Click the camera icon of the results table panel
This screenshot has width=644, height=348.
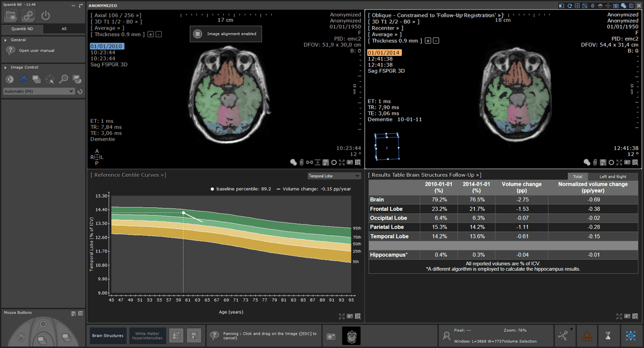point(627,316)
